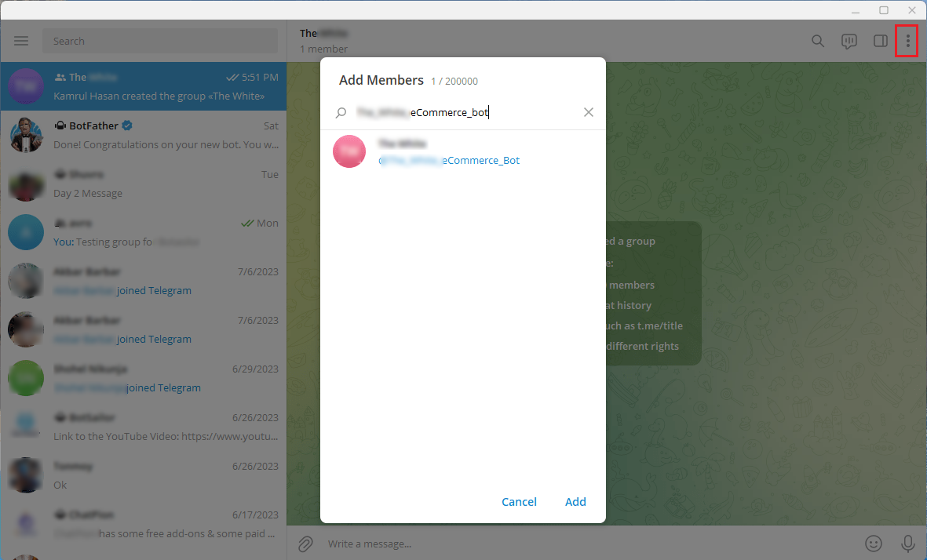Select the eCommerce_Bot search result
Screen dimensions: 927x560
point(462,152)
